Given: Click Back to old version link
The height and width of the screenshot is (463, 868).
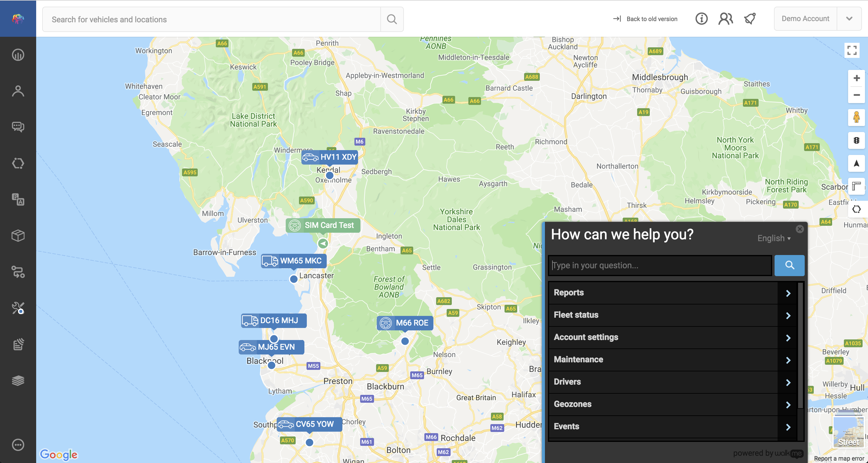Looking at the screenshot, I should tap(645, 19).
